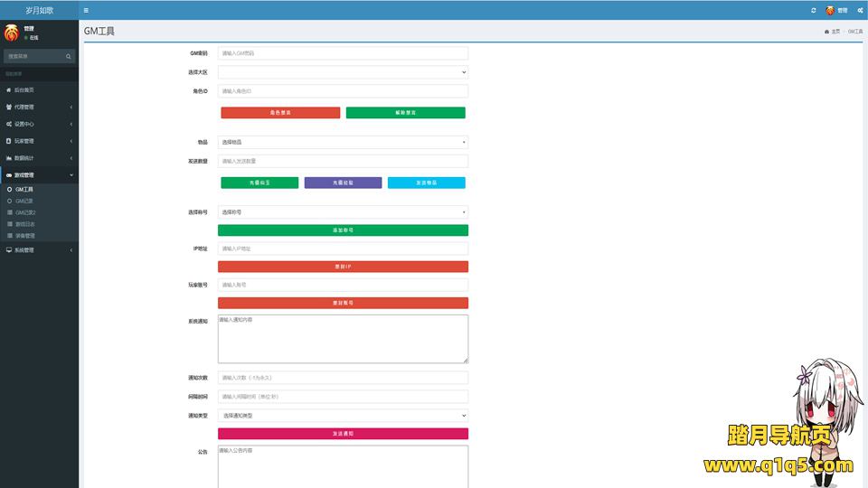The height and width of the screenshot is (488, 868).
Task: Select the GM工具 submenu item
Action: coord(24,190)
